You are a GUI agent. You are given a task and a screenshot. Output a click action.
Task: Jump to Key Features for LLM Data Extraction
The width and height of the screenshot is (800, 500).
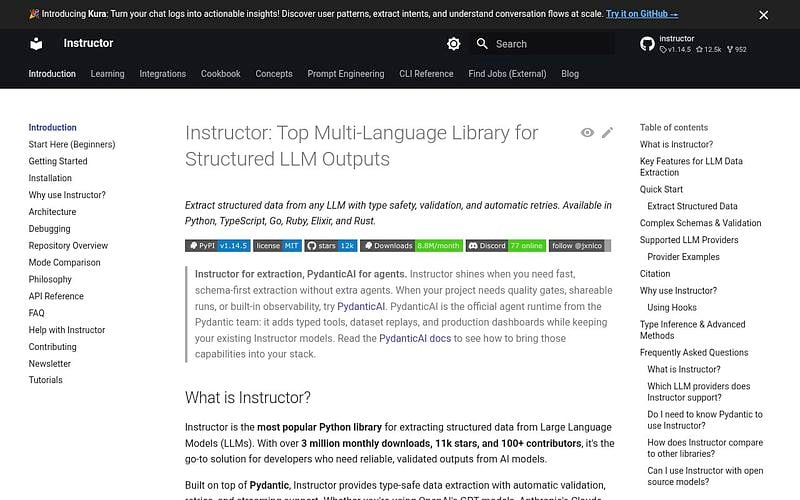[x=691, y=167]
